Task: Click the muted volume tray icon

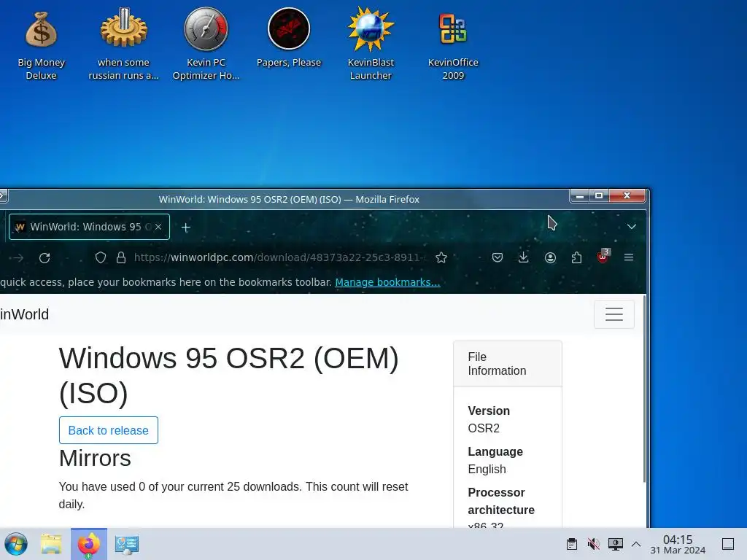Action: tap(594, 544)
